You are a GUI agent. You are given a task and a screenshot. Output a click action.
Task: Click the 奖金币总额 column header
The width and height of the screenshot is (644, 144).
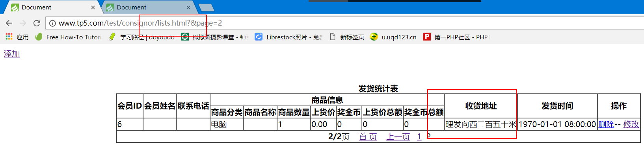point(424,112)
